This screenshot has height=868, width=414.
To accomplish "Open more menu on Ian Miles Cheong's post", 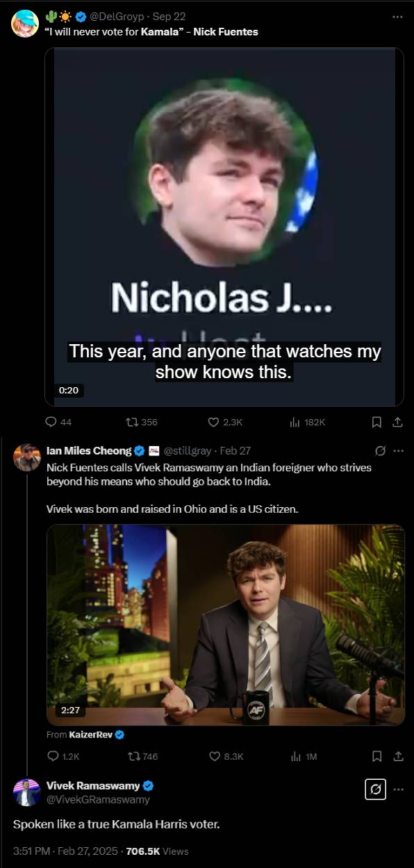I will [398, 450].
